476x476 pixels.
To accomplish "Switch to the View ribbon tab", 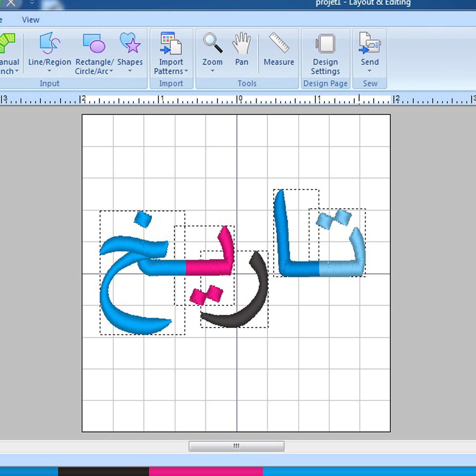I will (30, 20).
